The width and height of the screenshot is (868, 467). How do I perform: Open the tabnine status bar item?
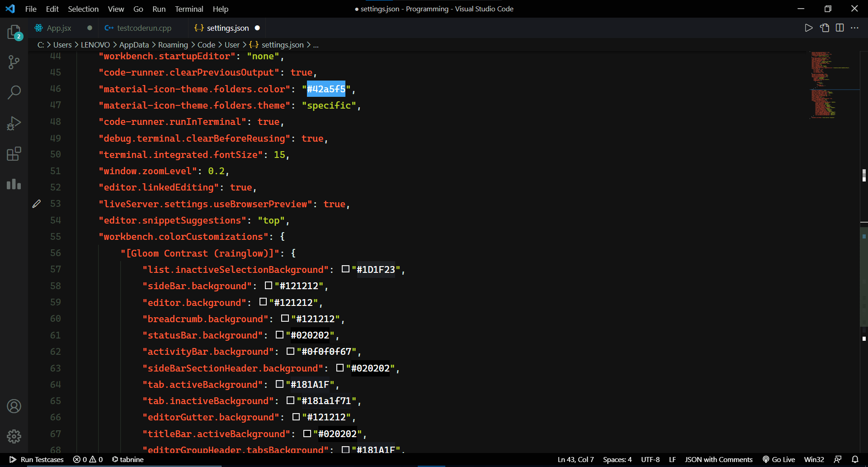tap(128, 459)
